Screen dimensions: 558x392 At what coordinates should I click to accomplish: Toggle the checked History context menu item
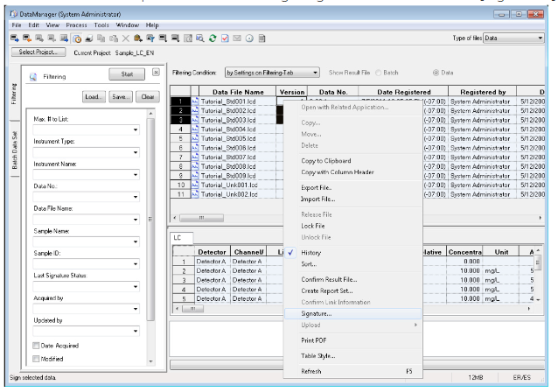[352, 252]
